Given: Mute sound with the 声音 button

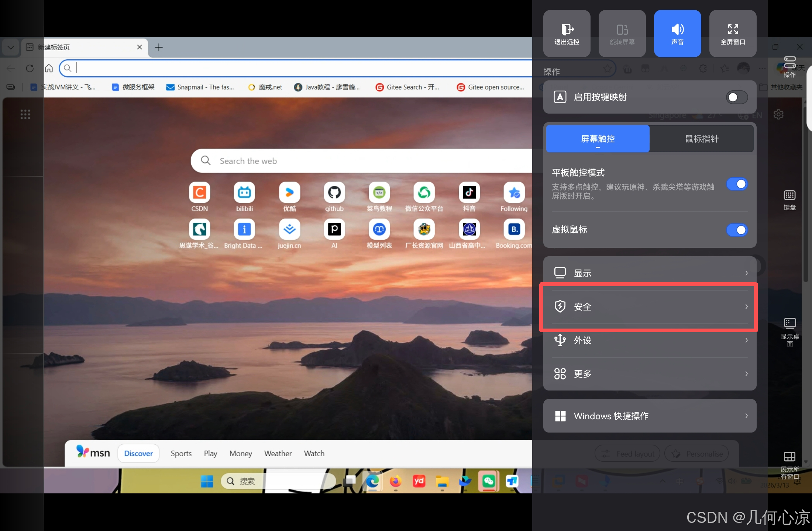Looking at the screenshot, I should coord(677,34).
